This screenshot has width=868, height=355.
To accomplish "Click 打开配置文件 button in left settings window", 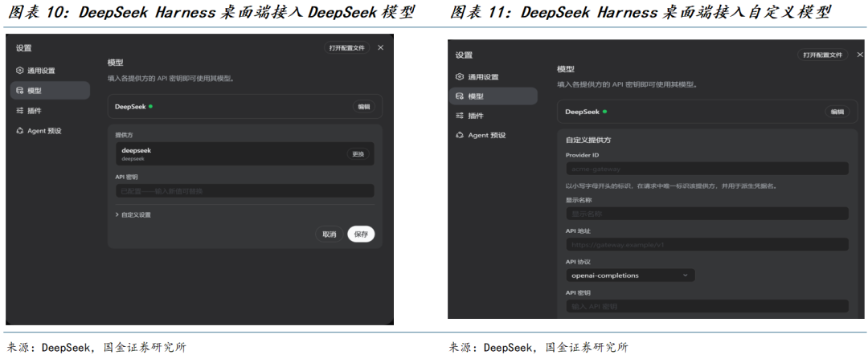I will [347, 47].
